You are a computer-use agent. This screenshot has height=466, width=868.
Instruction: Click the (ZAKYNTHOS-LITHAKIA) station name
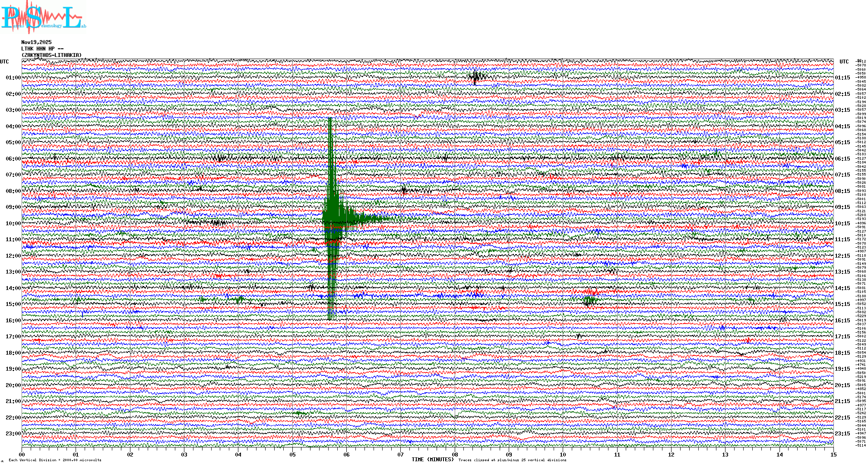point(51,55)
